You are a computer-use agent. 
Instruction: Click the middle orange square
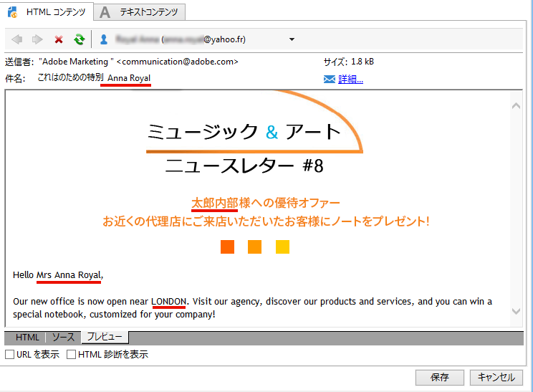click(254, 247)
